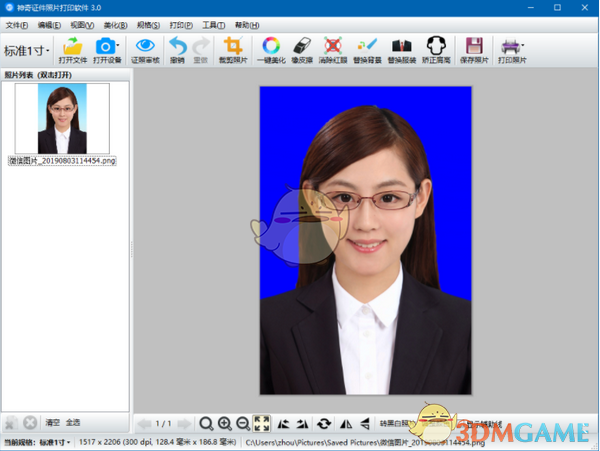Select the photo thumbnail in 照片列表
The width and height of the screenshot is (600, 451).
coord(61,118)
